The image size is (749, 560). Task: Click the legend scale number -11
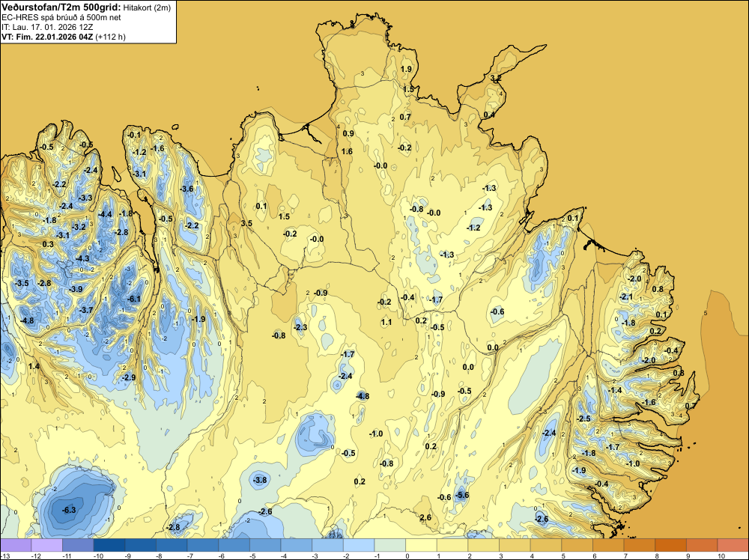point(67,556)
